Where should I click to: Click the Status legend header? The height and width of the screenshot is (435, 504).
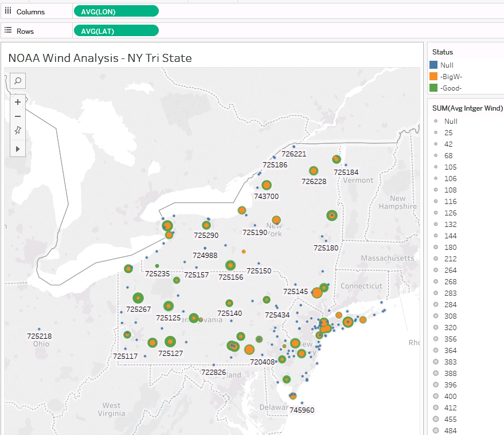(x=443, y=52)
